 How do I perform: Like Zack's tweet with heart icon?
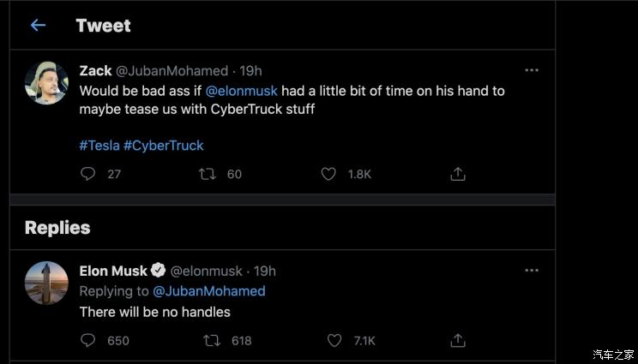328,174
